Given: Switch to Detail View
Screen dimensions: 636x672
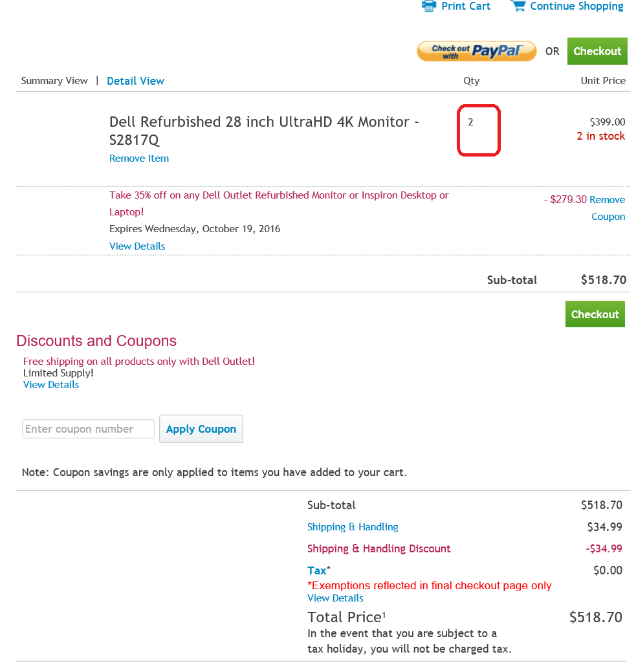Looking at the screenshot, I should point(135,81).
